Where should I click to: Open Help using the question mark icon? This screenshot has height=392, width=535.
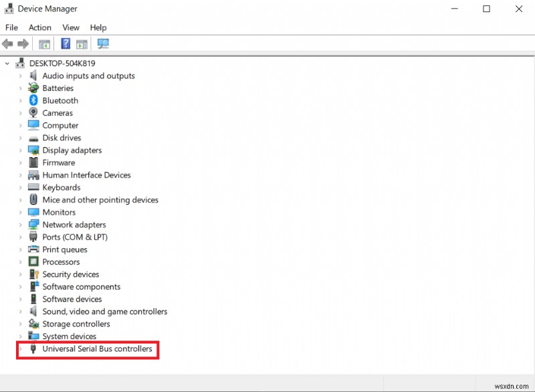coord(65,43)
